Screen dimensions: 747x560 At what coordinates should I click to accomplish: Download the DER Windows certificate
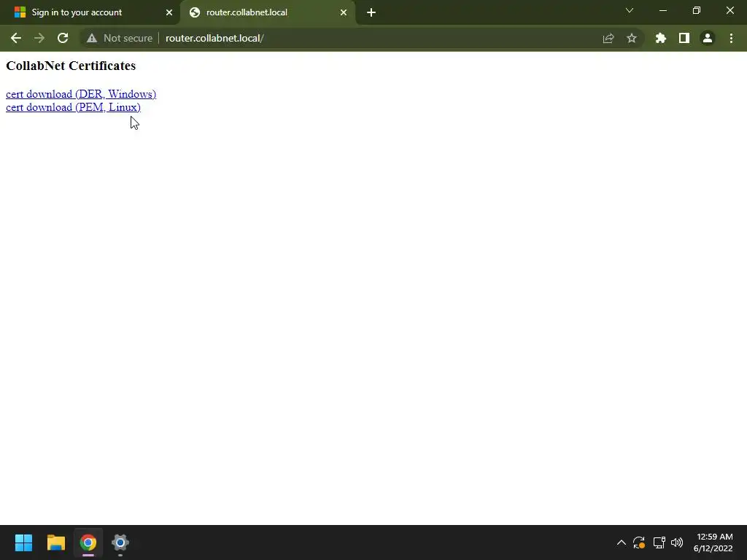(81, 94)
